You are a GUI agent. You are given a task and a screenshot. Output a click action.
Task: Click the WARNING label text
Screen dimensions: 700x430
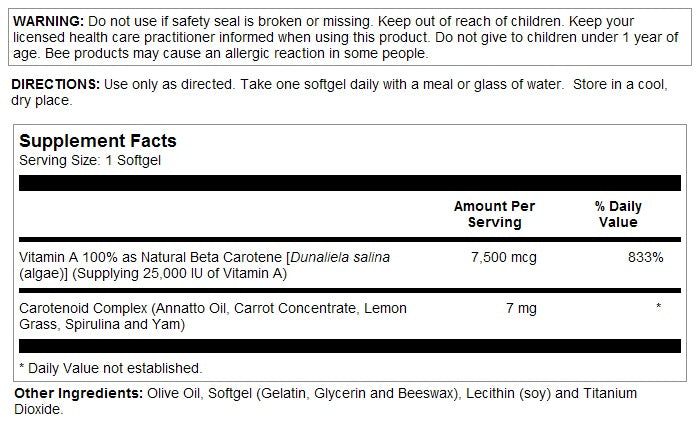click(x=45, y=21)
